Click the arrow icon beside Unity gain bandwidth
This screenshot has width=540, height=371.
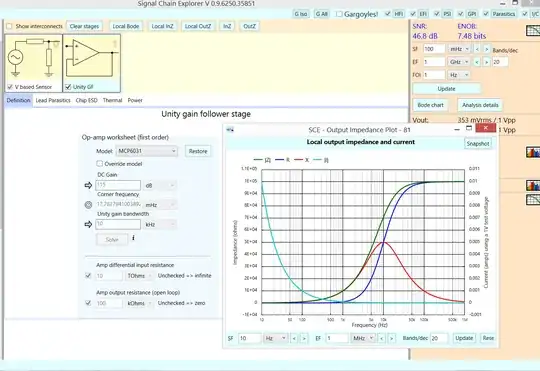tap(88, 224)
